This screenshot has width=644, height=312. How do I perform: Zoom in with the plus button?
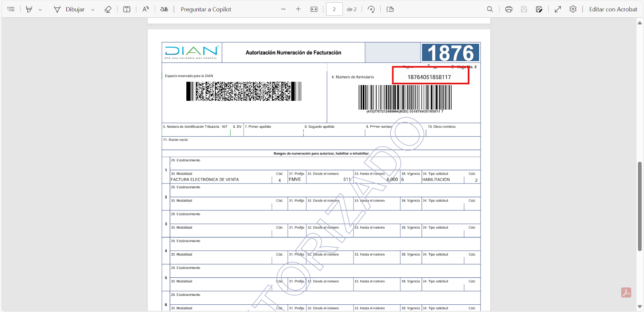point(298,9)
